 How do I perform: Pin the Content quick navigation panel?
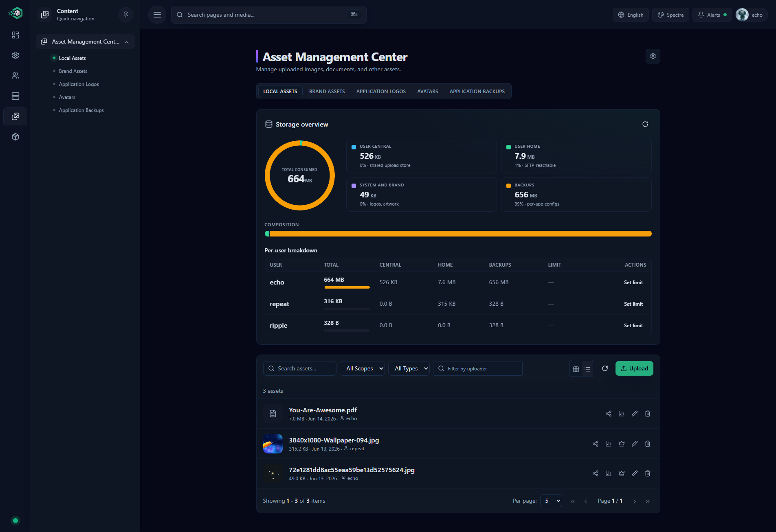(126, 15)
